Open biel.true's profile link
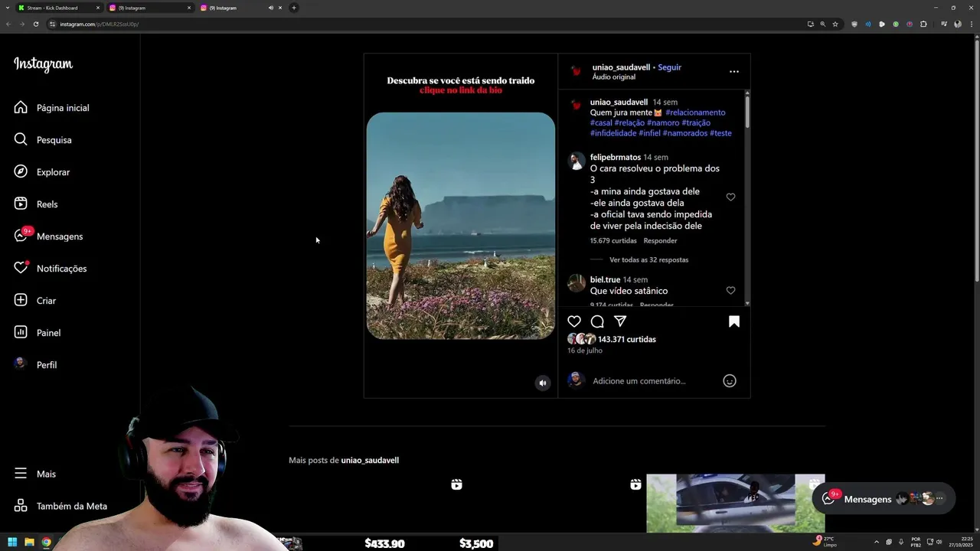This screenshot has height=551, width=980. [605, 280]
